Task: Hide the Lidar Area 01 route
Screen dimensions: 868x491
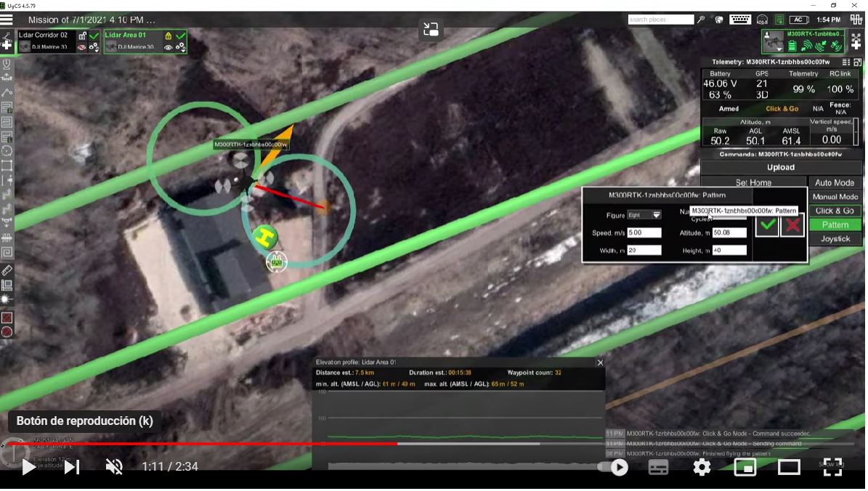Action: [x=169, y=48]
